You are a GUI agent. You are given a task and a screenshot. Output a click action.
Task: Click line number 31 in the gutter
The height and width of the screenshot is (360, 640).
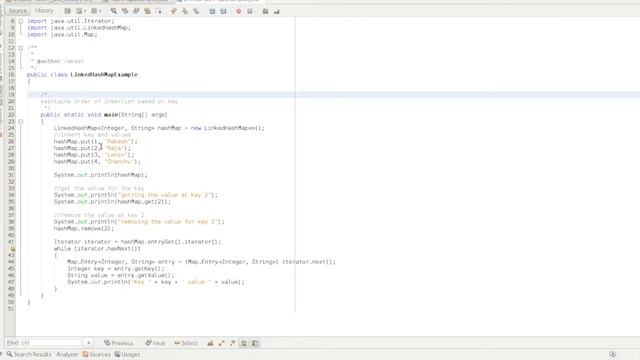point(11,175)
